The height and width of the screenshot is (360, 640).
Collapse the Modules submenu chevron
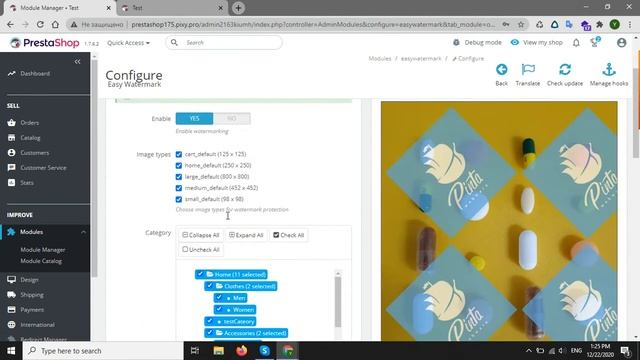click(x=83, y=232)
